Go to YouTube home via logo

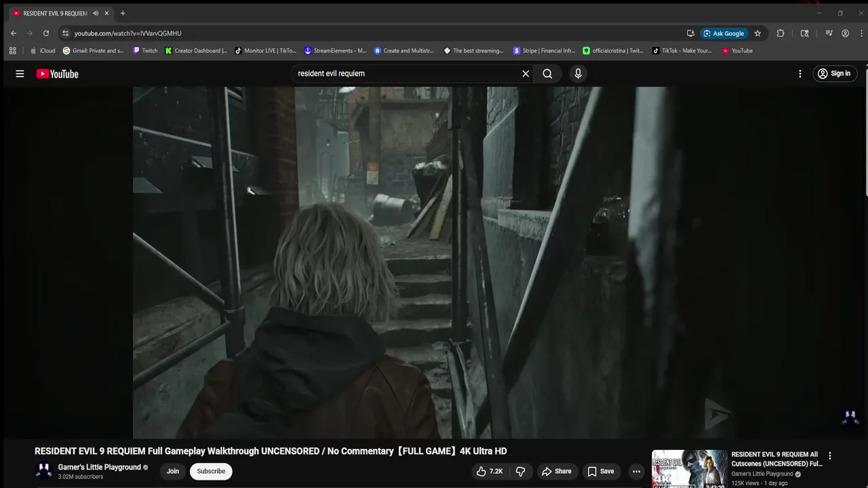[58, 74]
